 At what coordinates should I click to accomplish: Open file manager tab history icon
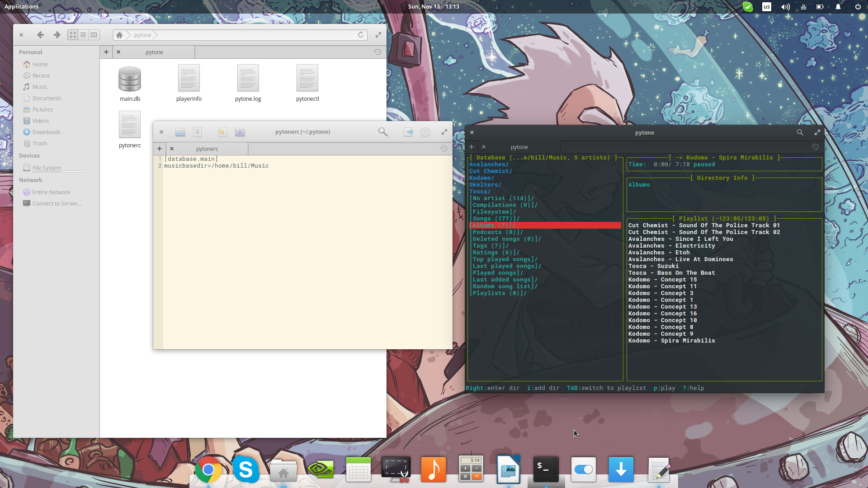377,52
